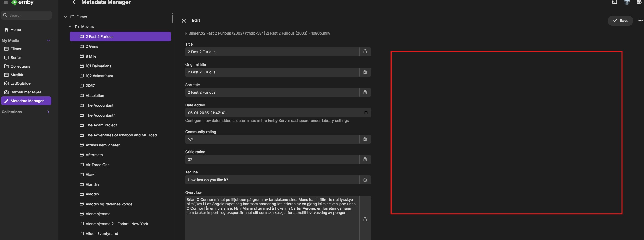The image size is (644, 240).
Task: Collapse the My Media sidebar section
Action: [x=48, y=41]
